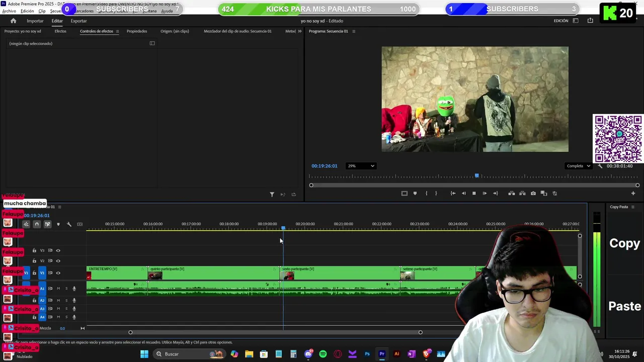Image resolution: width=644 pixels, height=362 pixels.
Task: Toggle Snap in timeline (magnet icon)
Action: [x=37, y=224]
